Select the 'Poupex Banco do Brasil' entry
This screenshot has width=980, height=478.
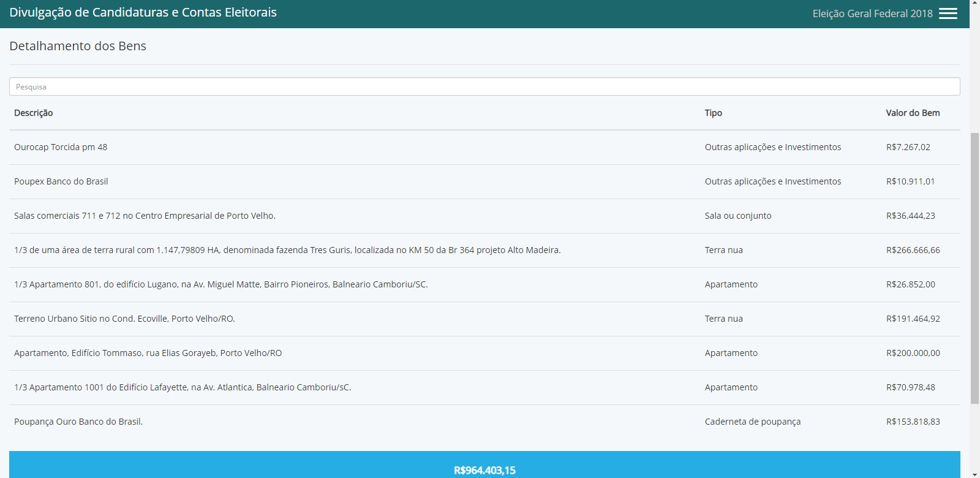click(61, 181)
